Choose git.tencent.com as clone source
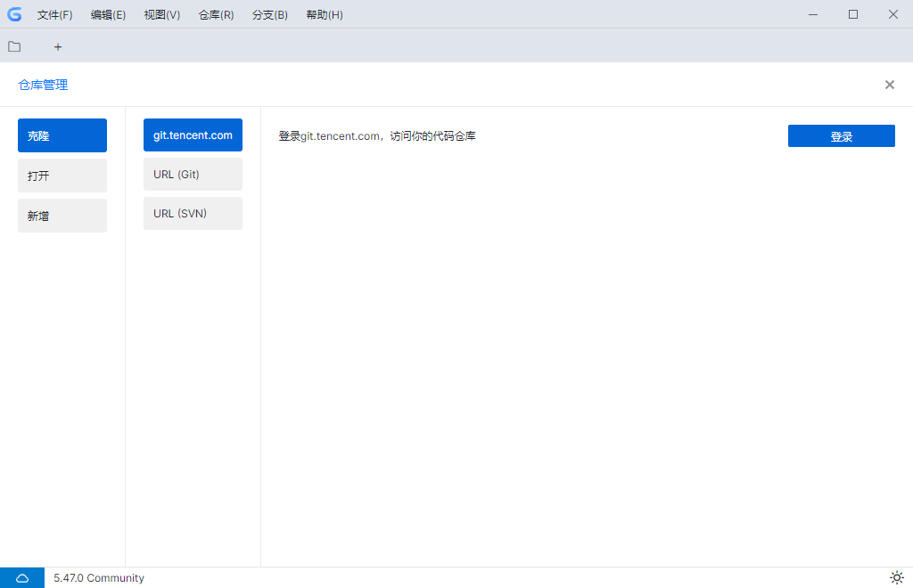 (x=193, y=135)
